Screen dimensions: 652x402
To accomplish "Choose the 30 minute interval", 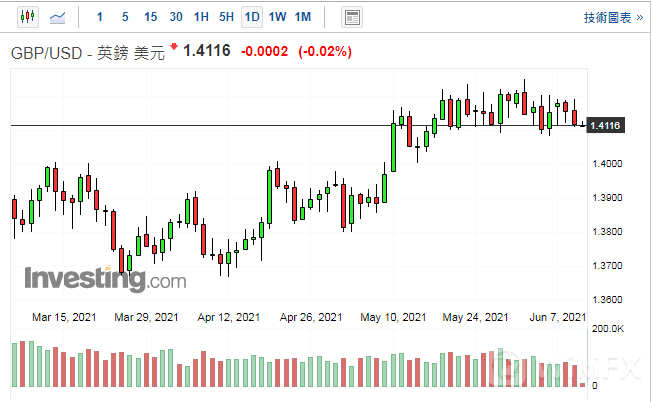I will (x=176, y=17).
